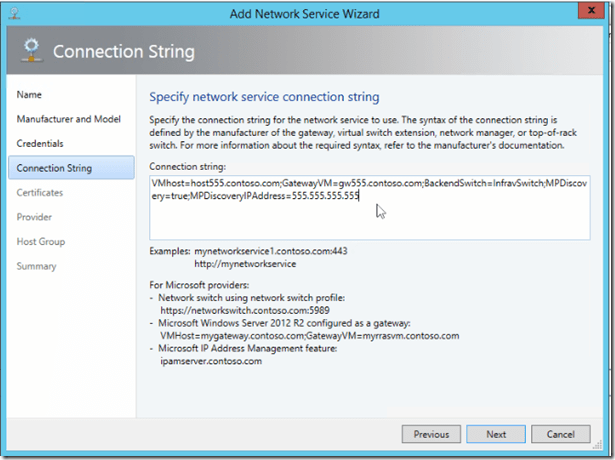The height and width of the screenshot is (460, 615).
Task: Open the Manufacturer and Model step
Action: [68, 119]
